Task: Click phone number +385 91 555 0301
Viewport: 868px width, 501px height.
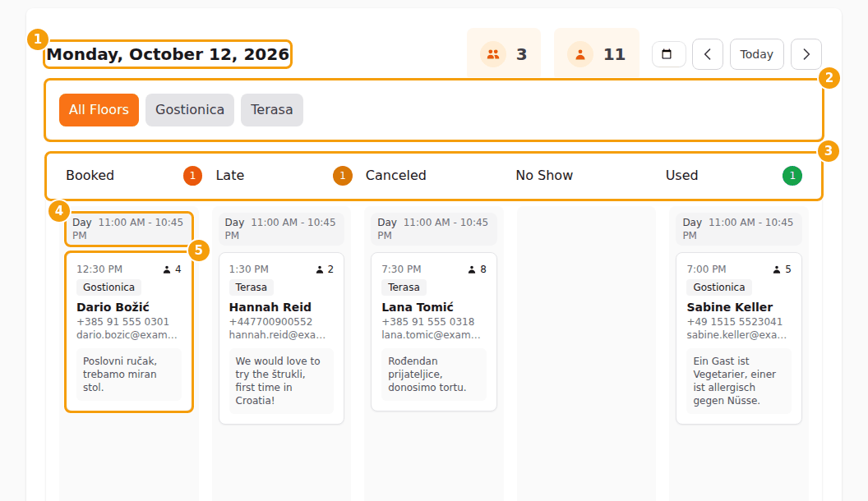Action: coord(123,322)
